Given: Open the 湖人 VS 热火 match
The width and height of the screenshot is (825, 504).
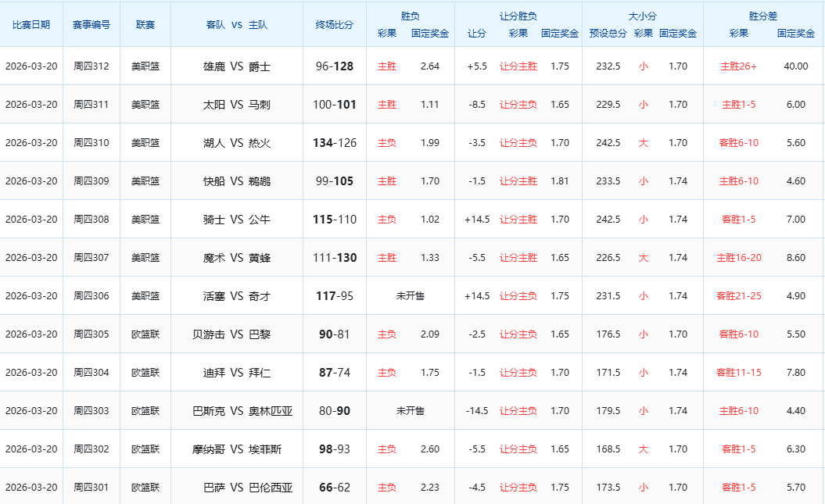Looking at the screenshot, I should point(236,143).
